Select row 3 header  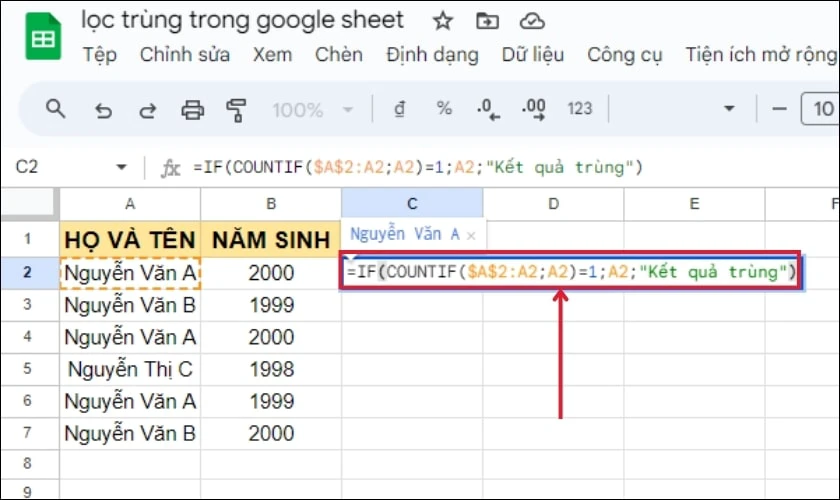pyautogui.click(x=29, y=305)
